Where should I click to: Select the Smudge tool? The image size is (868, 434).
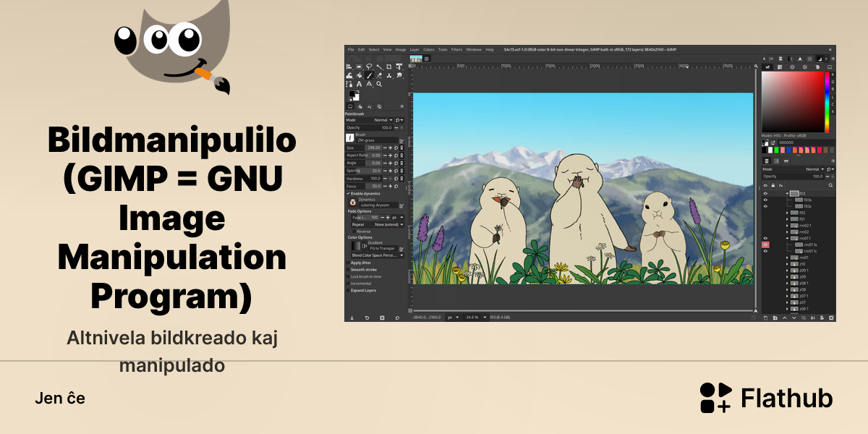click(399, 75)
